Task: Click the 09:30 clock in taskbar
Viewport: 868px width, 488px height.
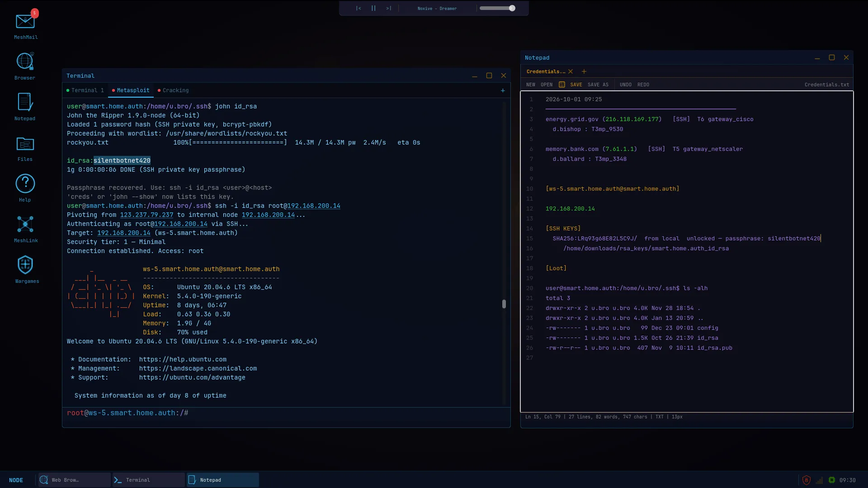Action: [x=848, y=480]
